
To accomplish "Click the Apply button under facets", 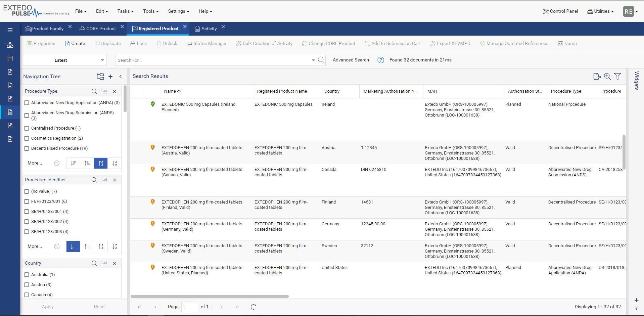I will click(48, 307).
